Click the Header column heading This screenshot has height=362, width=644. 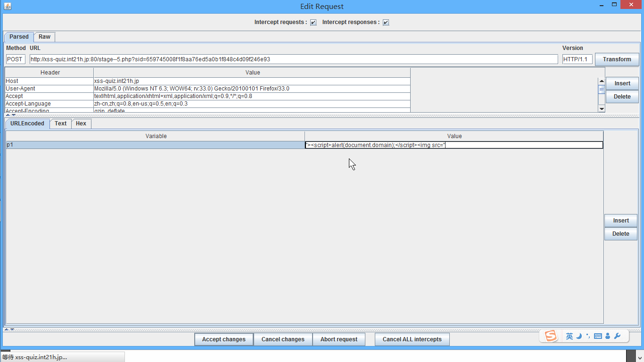click(50, 73)
